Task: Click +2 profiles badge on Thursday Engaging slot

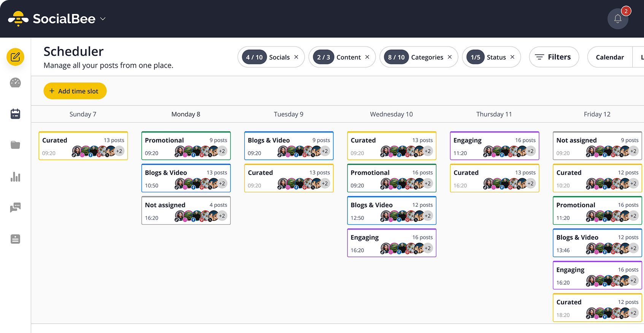Action: pos(531,151)
